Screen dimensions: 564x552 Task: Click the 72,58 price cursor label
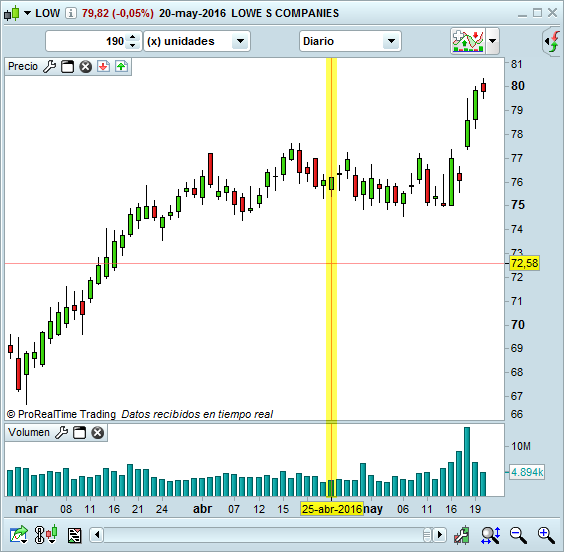click(524, 263)
